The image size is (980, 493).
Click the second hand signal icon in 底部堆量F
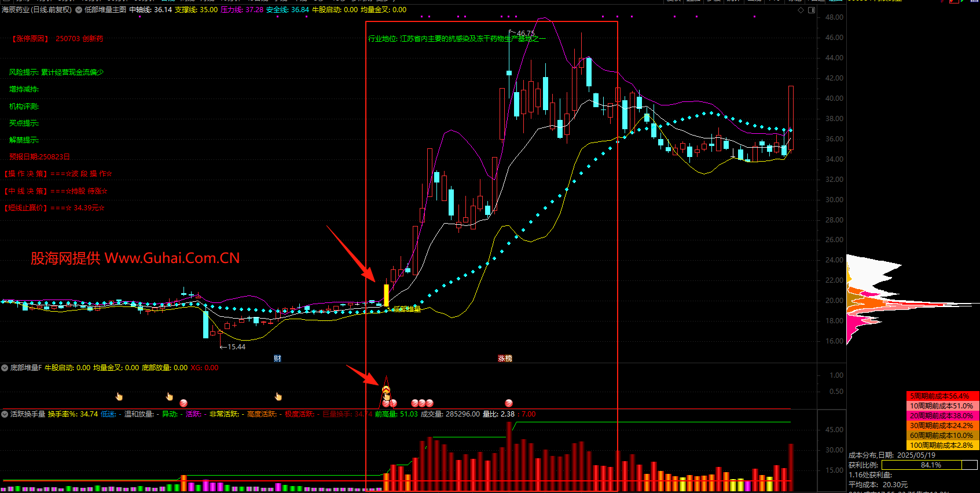170,396
